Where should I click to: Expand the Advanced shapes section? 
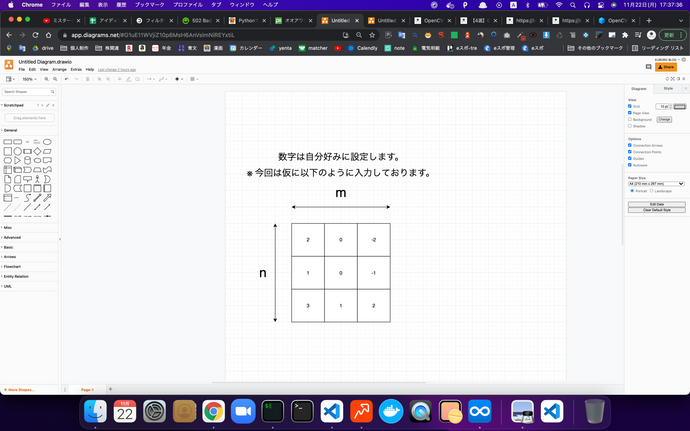click(12, 237)
